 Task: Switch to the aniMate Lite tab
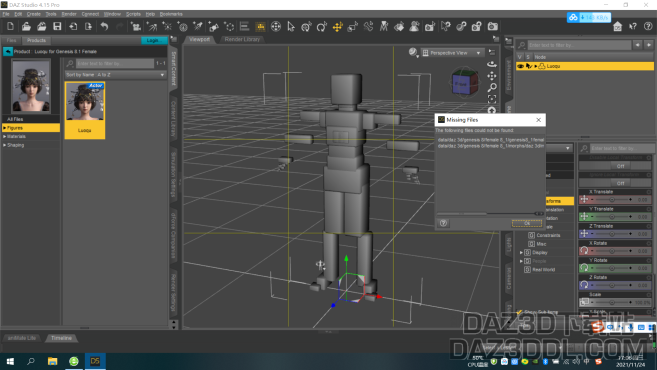(22, 338)
